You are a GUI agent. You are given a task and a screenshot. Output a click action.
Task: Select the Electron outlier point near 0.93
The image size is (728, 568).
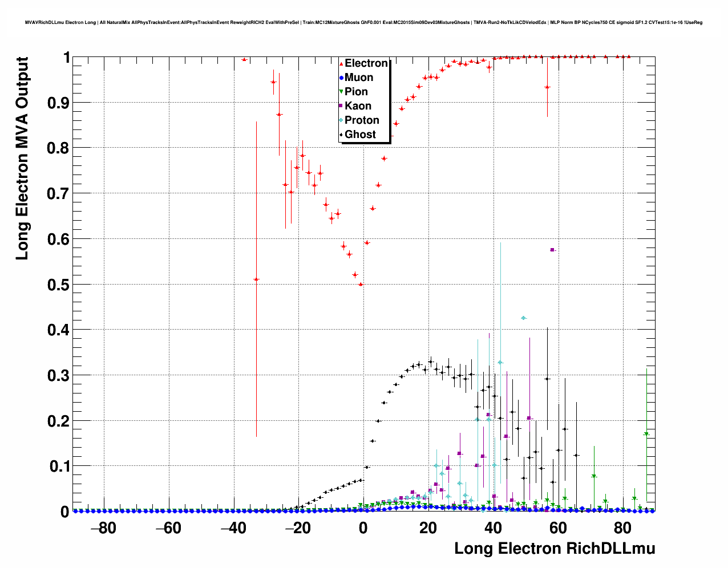click(547, 87)
